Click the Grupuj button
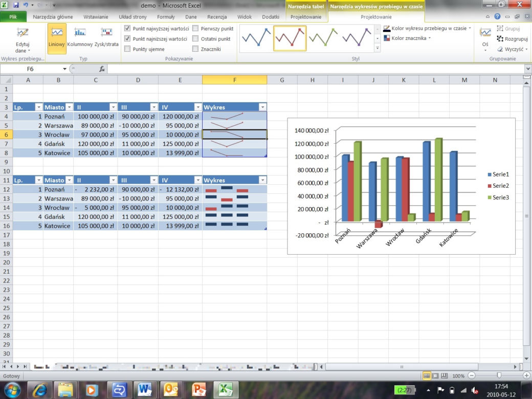This screenshot has width=532, height=399. pyautogui.click(x=508, y=29)
